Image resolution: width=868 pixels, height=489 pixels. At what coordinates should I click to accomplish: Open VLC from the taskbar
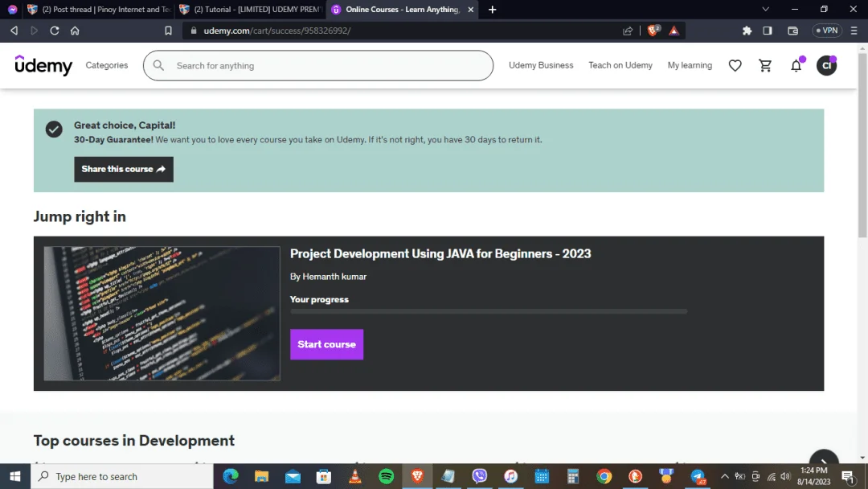click(x=355, y=476)
